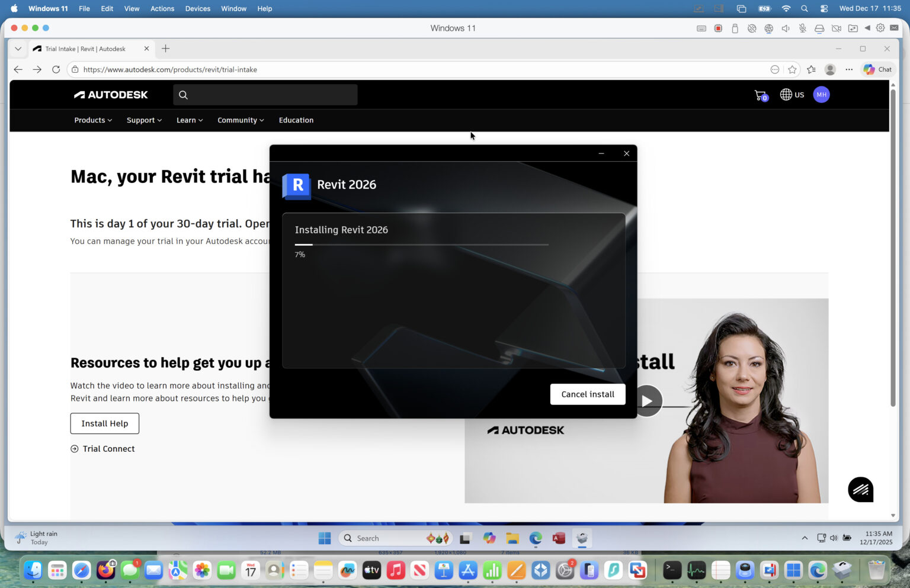Expand the Support dropdown menu
This screenshot has height=588, width=910.
click(143, 120)
